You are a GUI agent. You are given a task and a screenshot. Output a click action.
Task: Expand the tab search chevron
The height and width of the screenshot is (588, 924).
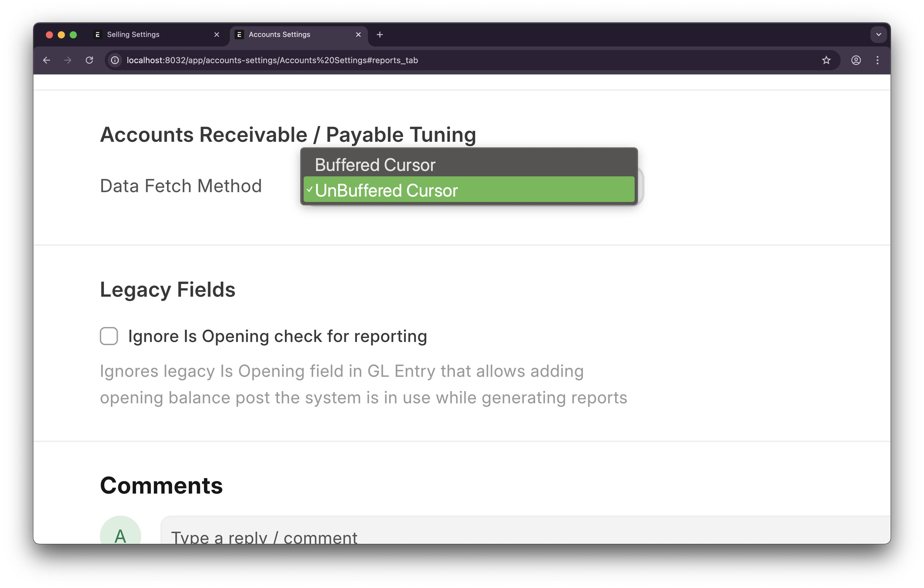(x=878, y=35)
